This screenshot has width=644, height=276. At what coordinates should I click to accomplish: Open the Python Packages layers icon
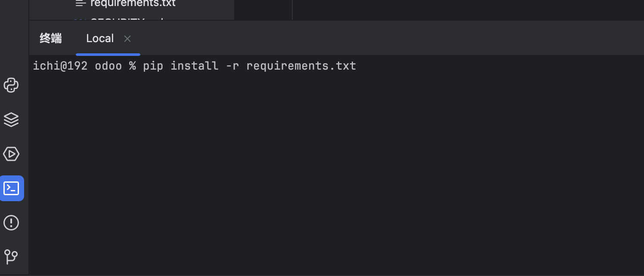(x=11, y=120)
